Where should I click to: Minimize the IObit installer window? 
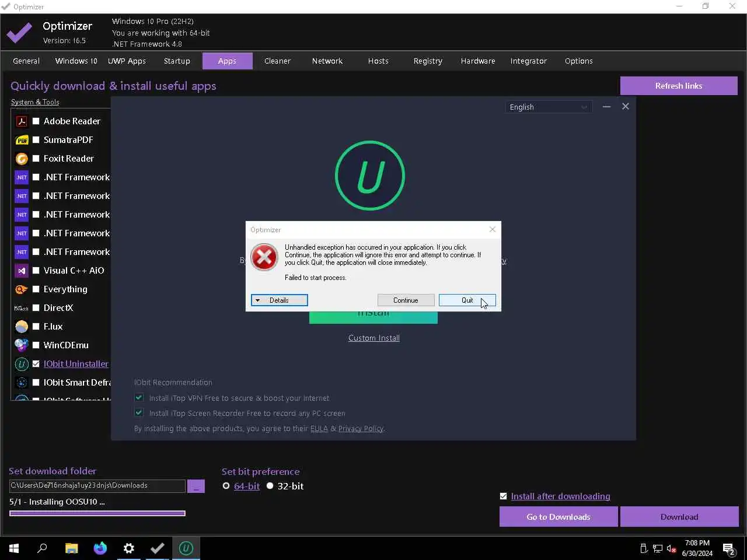[606, 106]
